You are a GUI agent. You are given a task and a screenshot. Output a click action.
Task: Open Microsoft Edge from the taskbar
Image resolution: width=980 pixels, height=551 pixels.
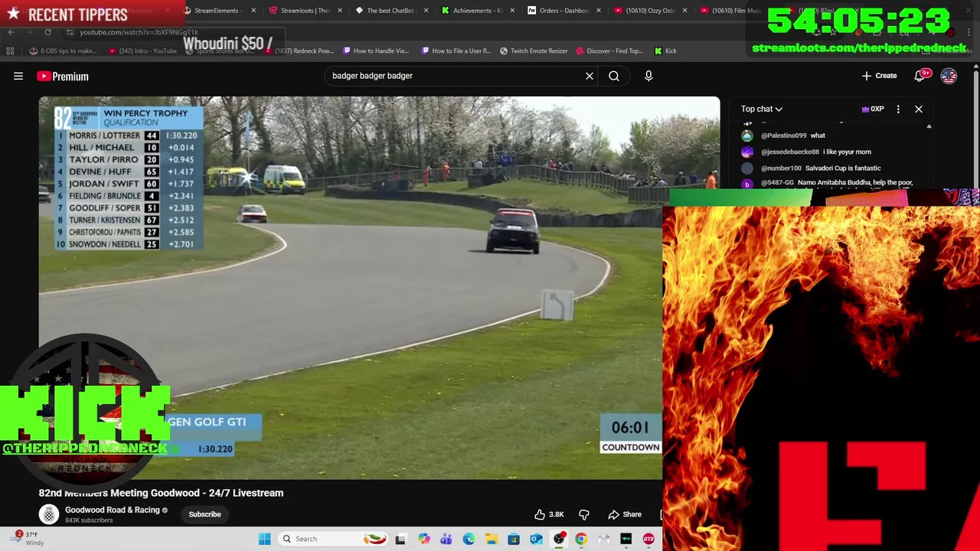click(469, 539)
